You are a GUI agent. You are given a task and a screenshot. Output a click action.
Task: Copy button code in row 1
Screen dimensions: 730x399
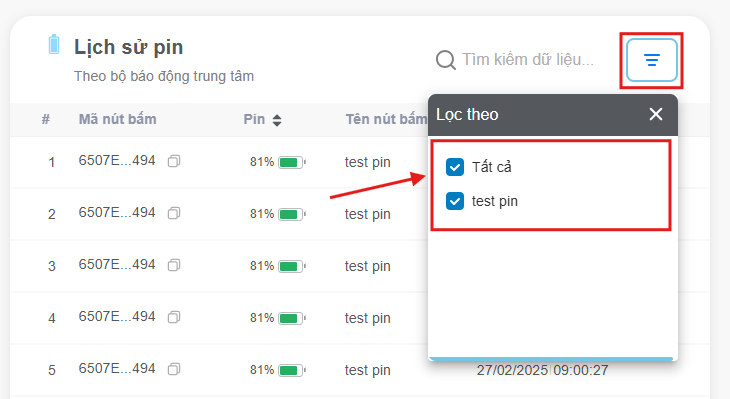(x=174, y=161)
